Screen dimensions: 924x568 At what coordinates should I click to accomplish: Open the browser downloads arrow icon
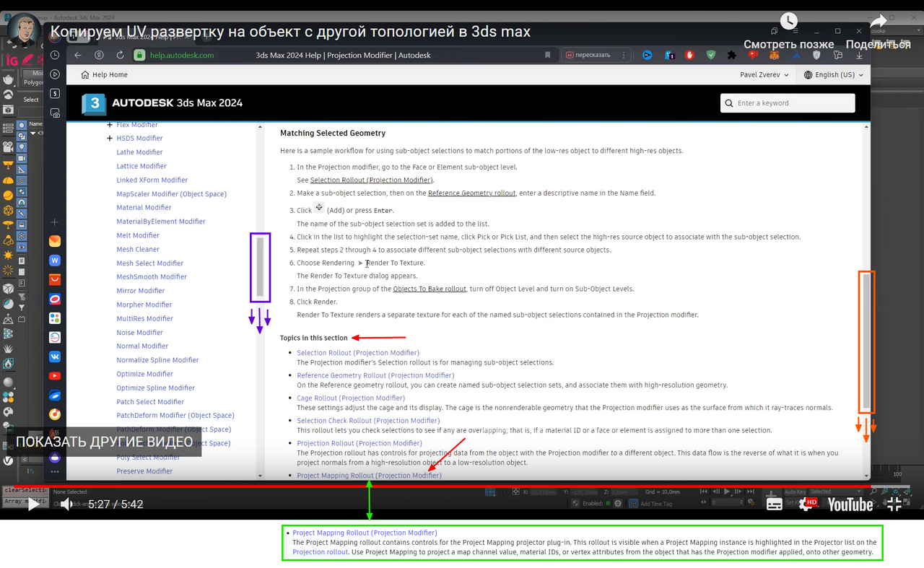859,55
